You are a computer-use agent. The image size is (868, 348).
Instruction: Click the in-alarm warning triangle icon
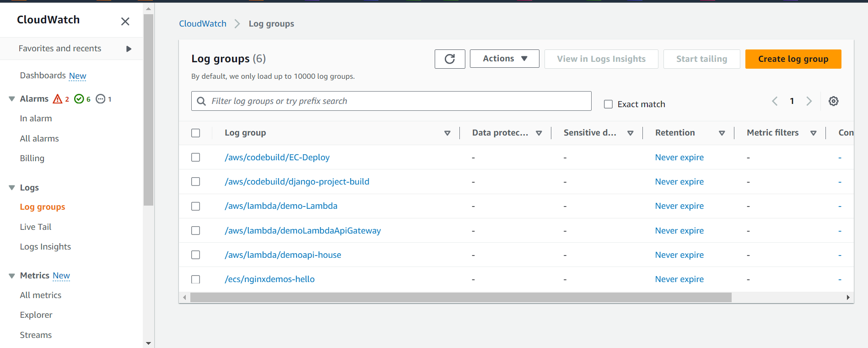click(x=58, y=99)
